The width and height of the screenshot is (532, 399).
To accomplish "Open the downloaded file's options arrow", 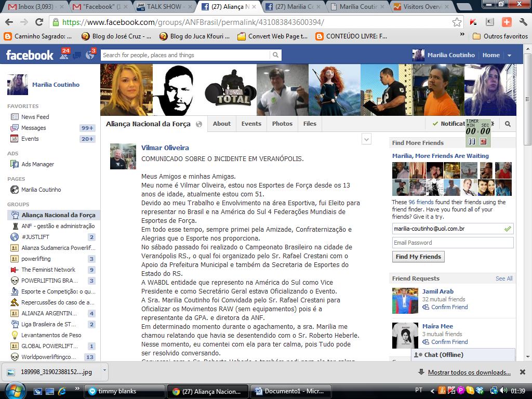I will point(104,370).
